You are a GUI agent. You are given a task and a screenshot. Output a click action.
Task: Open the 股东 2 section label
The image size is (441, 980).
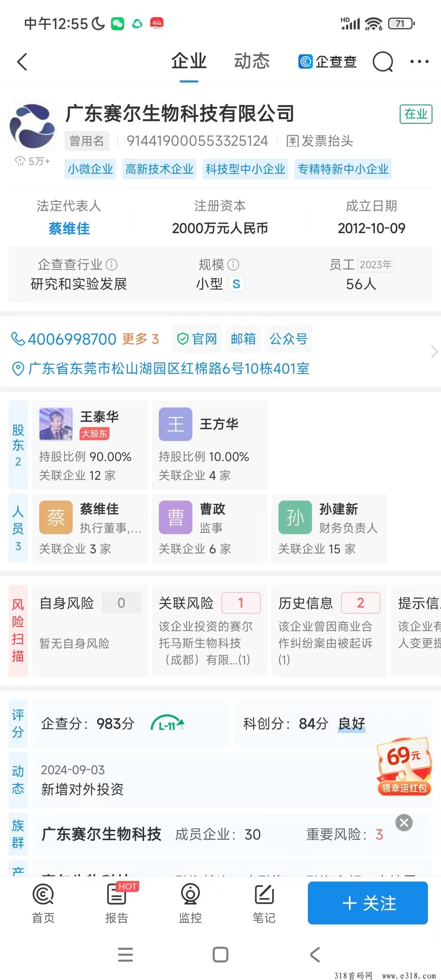pos(18,445)
